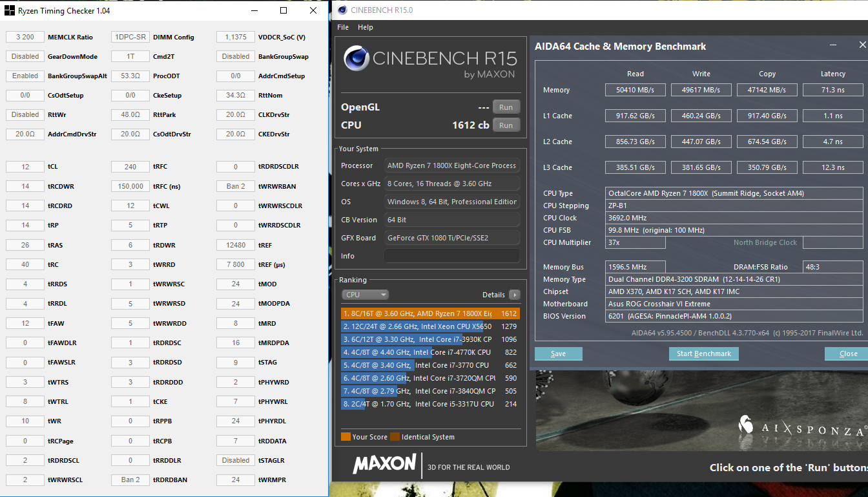Select the Intel Core i7-3930K ranking row
The image size is (868, 497).
coord(430,339)
